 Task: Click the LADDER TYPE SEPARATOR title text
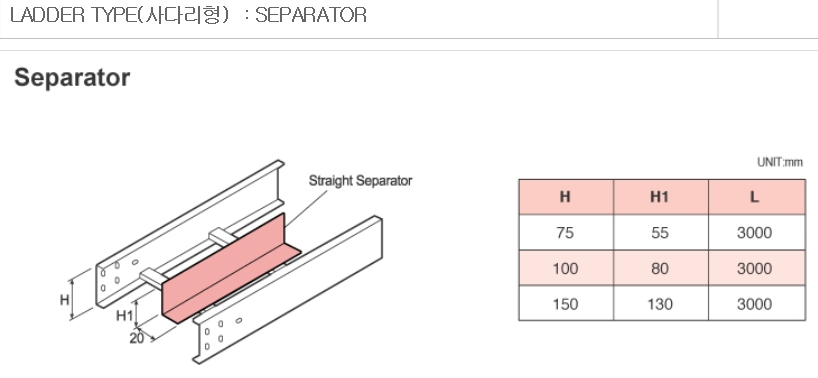[x=188, y=15]
